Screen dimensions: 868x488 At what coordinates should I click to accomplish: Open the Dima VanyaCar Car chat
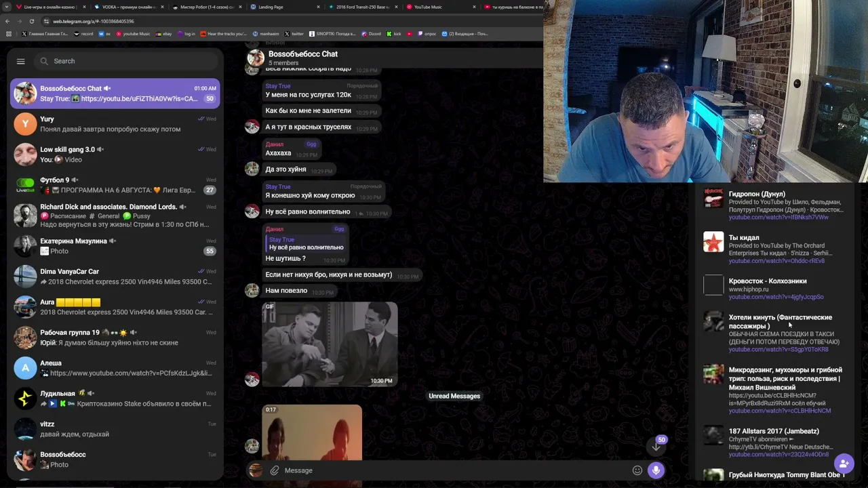(x=115, y=277)
